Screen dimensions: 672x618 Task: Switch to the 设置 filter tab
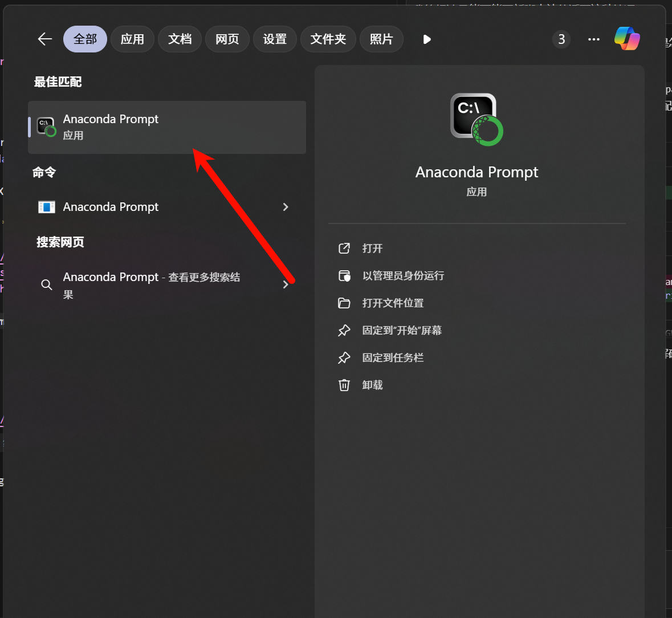point(275,39)
